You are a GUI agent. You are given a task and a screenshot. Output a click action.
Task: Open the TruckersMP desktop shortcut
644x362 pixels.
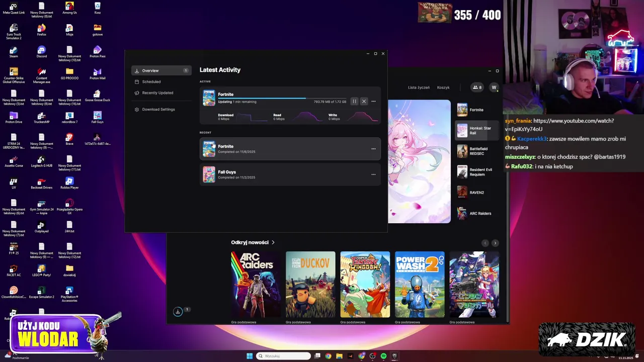tap(41, 117)
